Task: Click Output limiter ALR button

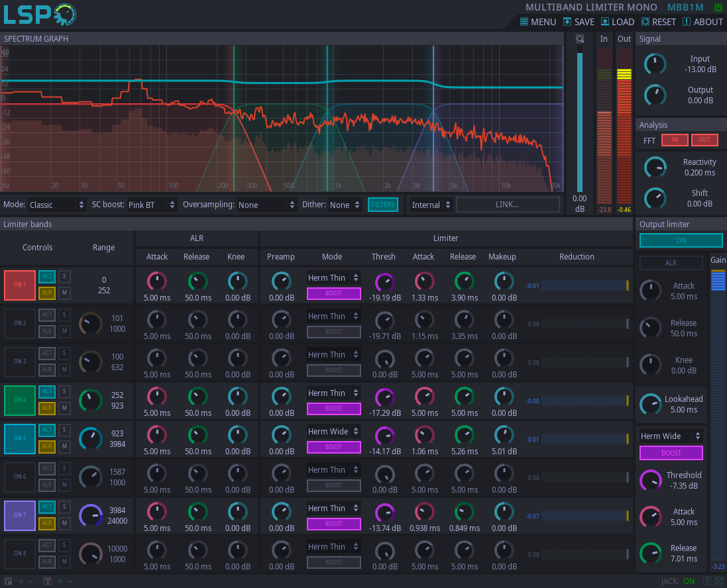Action: (671, 263)
